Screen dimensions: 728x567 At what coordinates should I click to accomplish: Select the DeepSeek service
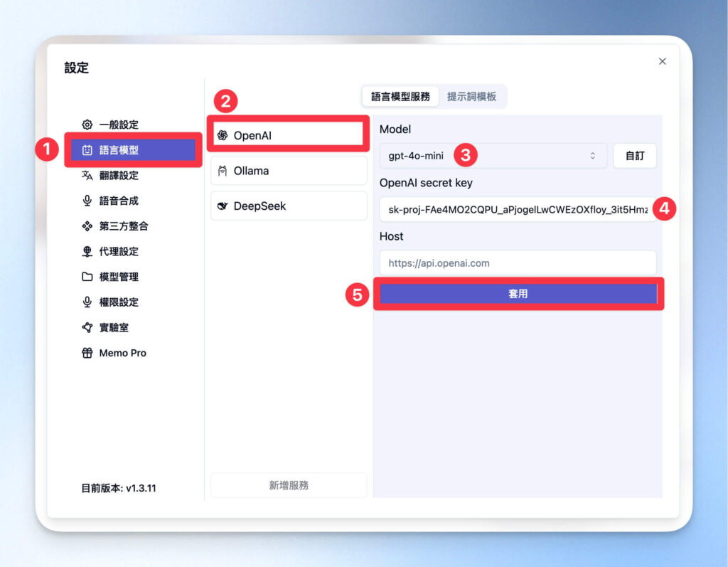point(289,206)
